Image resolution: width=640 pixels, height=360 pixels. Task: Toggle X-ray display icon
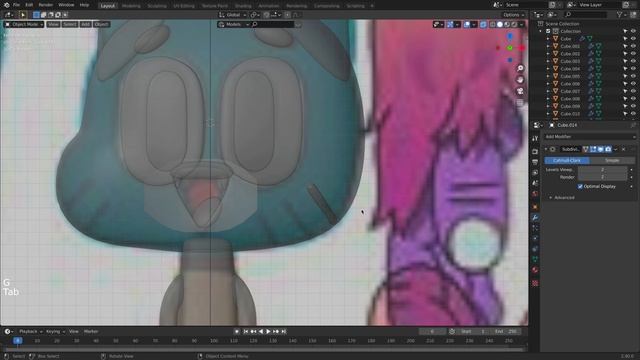click(x=483, y=24)
